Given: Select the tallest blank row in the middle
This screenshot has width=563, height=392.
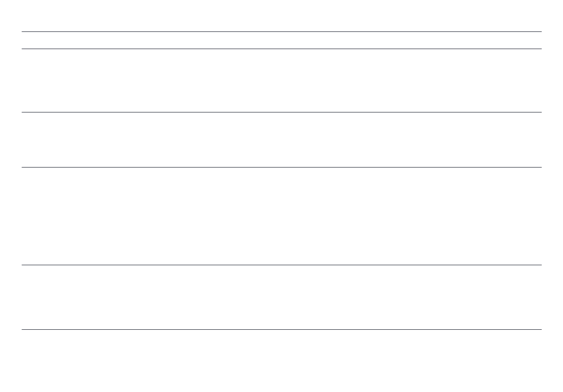Looking at the screenshot, I should (x=281, y=216).
